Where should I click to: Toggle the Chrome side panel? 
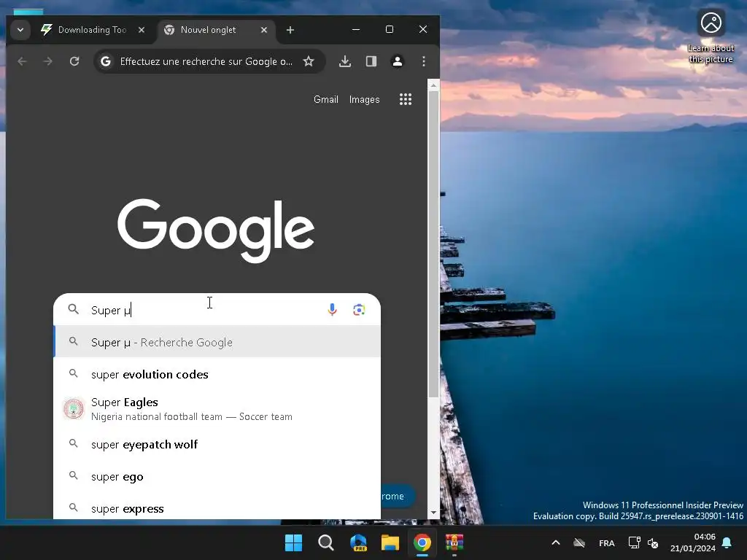[371, 61]
